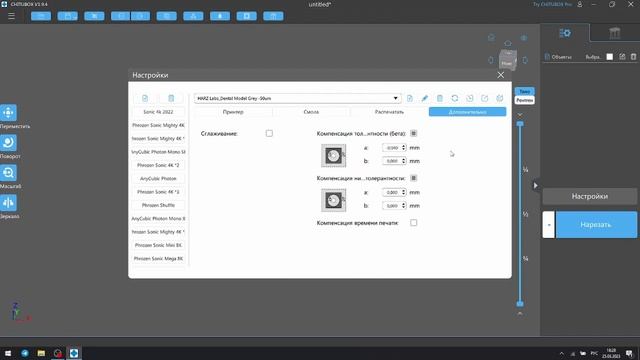This screenshot has width=640, height=360.
Task: Click the ½ mark on layer slider
Action: (x=526, y=214)
